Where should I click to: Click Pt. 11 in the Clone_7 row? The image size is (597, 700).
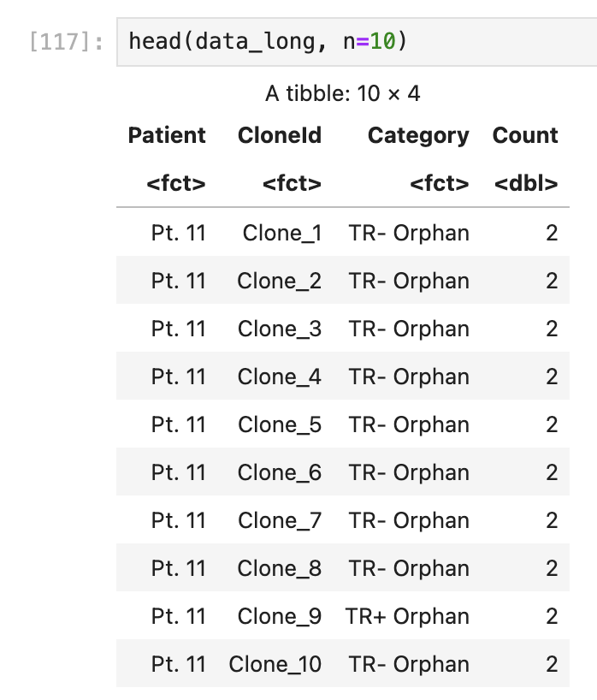point(179,520)
